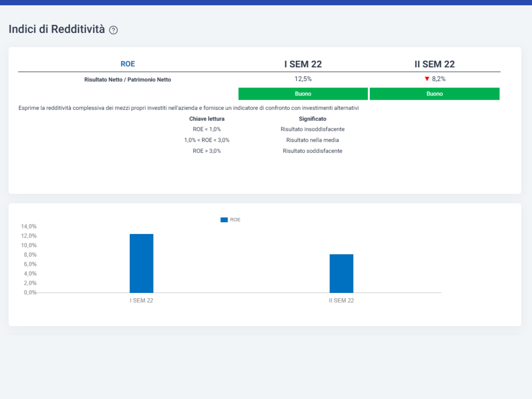Viewport: 532px width, 399px height.
Task: Click the Risultato soddisfacente text
Action: 313,151
